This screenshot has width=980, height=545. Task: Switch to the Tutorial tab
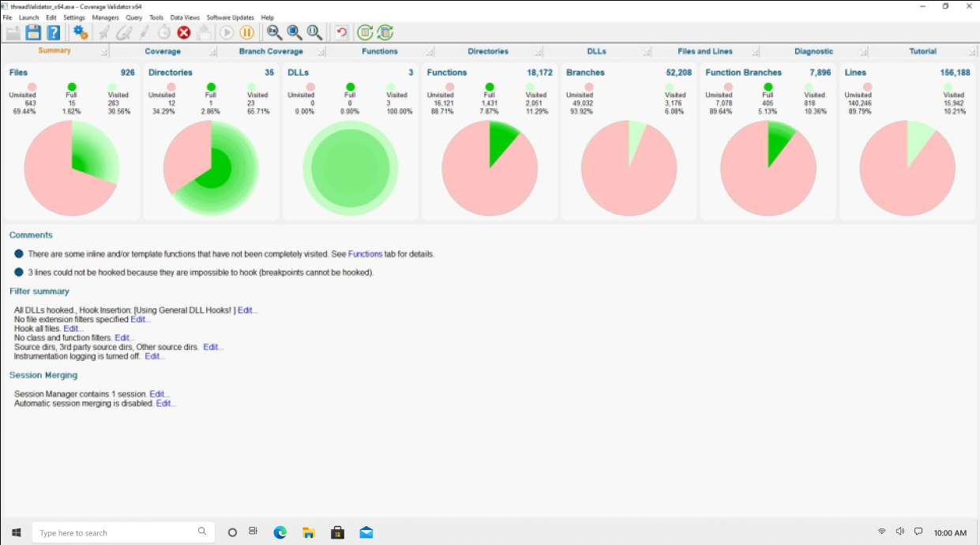tap(923, 51)
